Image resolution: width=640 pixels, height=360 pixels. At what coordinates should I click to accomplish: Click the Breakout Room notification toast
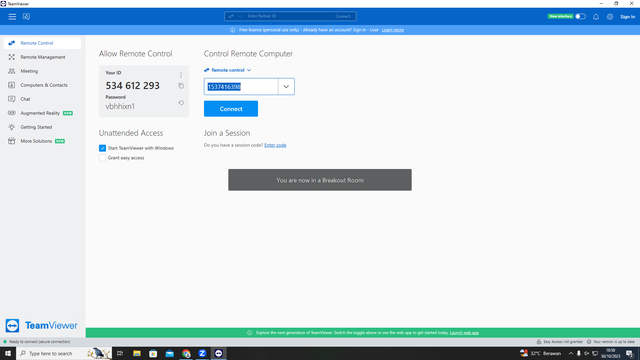coord(320,180)
